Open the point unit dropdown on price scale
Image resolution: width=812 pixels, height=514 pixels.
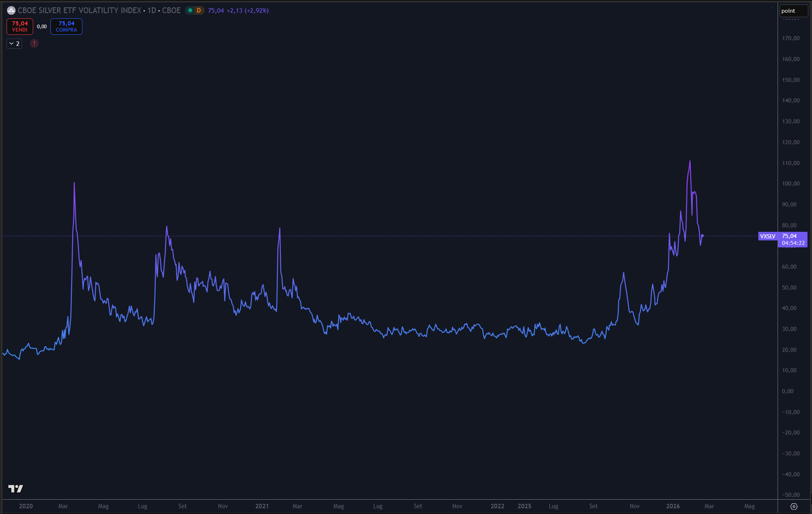point(793,11)
